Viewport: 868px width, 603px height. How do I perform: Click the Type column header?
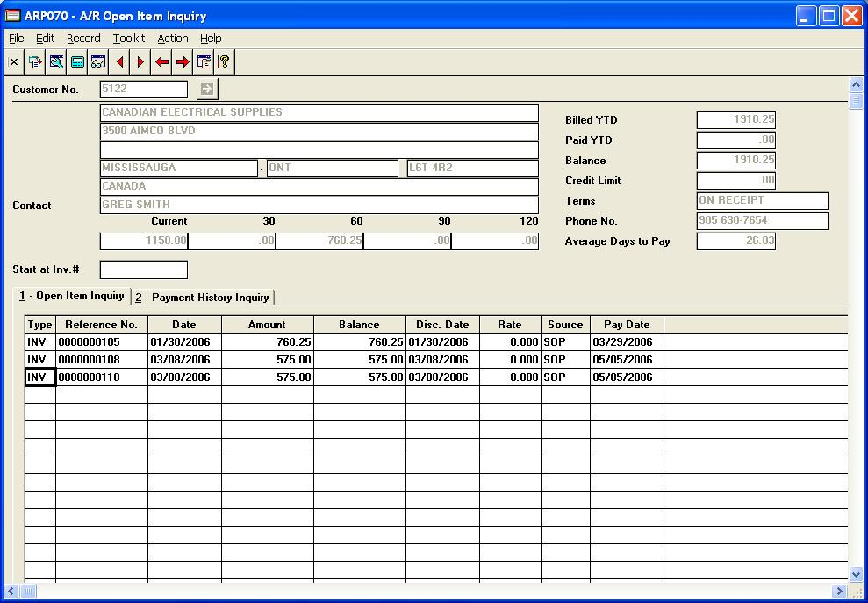tap(39, 325)
